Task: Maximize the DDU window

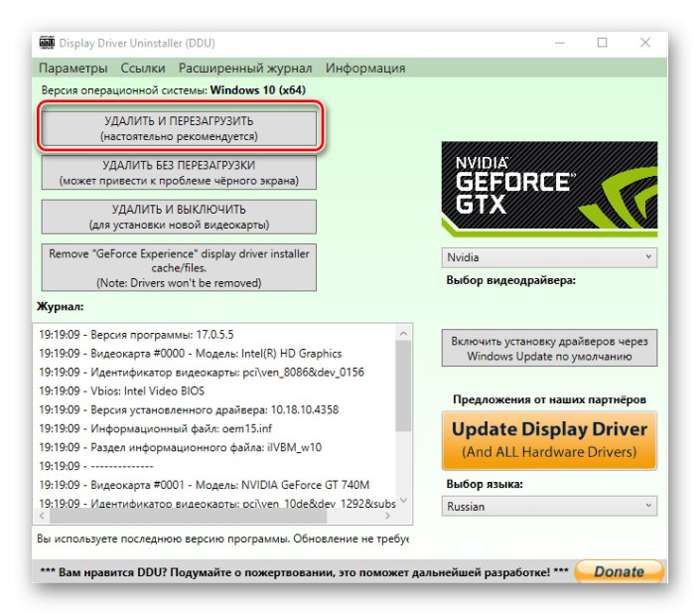Action: click(x=603, y=43)
